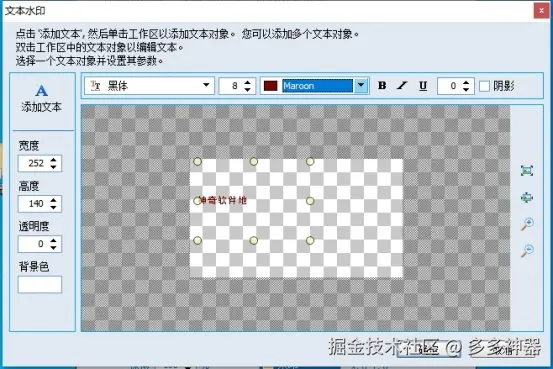
Task: Close the 文本水印 dialog
Action: point(541,11)
